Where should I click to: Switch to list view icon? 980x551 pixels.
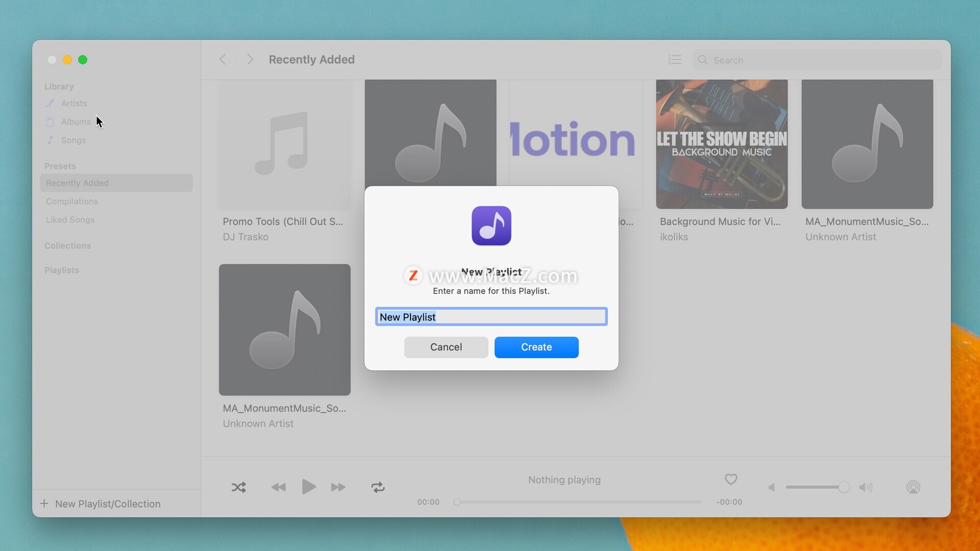coord(675,60)
